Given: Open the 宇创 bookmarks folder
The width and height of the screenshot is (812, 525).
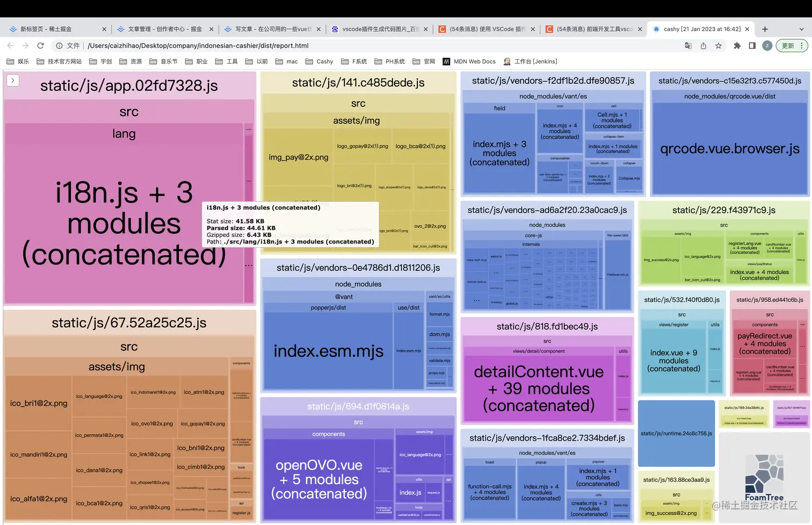Looking at the screenshot, I should click(100, 61).
